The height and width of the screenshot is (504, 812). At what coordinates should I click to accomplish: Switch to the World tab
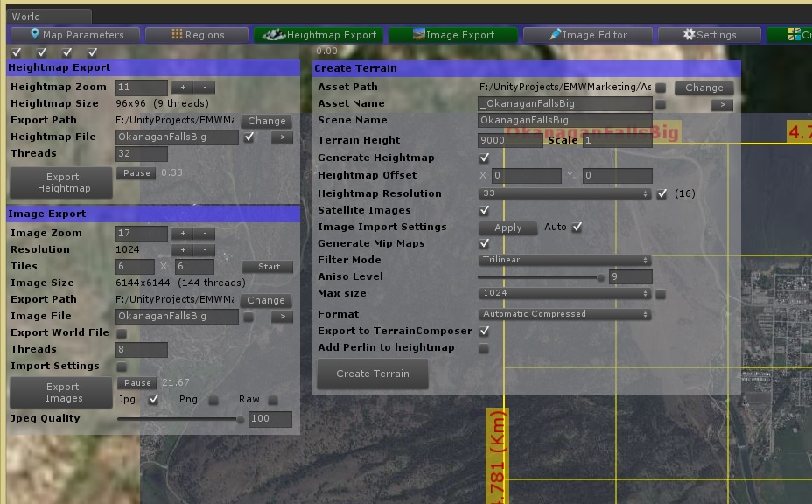click(x=48, y=15)
